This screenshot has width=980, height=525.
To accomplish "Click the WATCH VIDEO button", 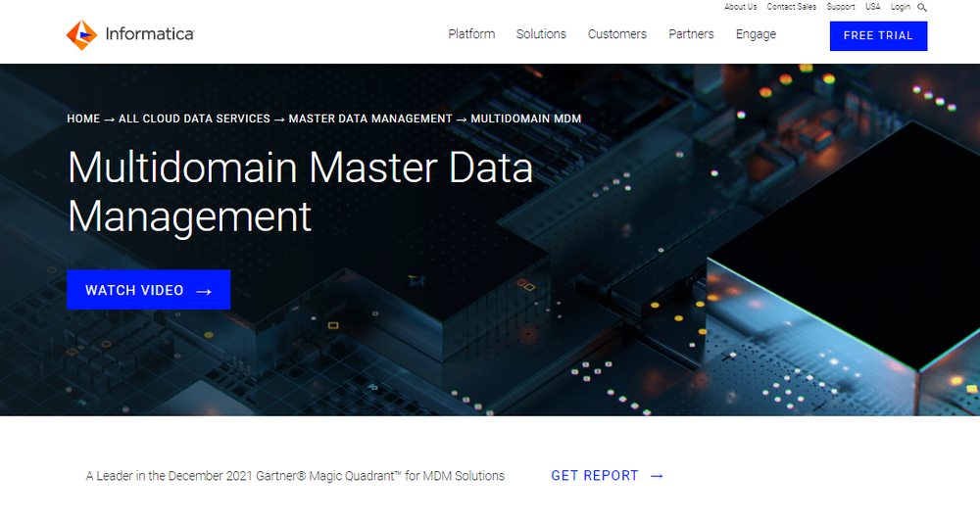I will pos(149,290).
